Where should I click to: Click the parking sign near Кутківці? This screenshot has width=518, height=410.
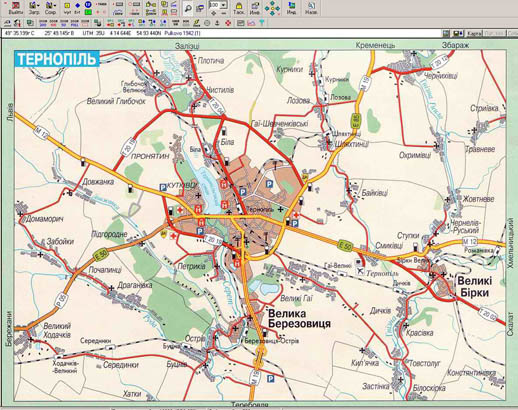(x=163, y=187)
